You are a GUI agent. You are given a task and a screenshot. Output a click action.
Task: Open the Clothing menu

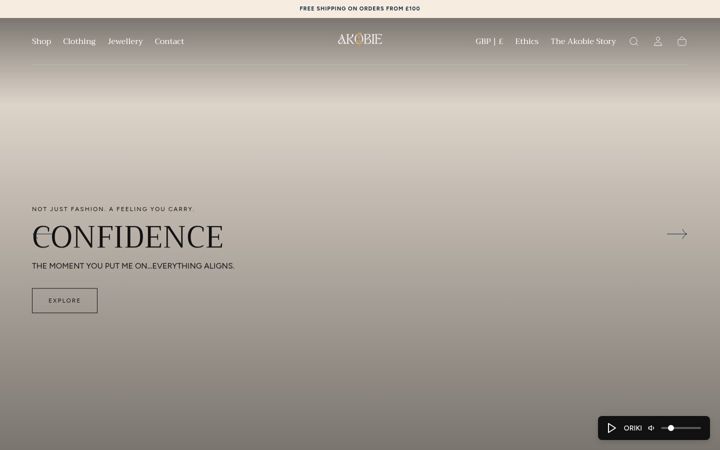click(79, 41)
